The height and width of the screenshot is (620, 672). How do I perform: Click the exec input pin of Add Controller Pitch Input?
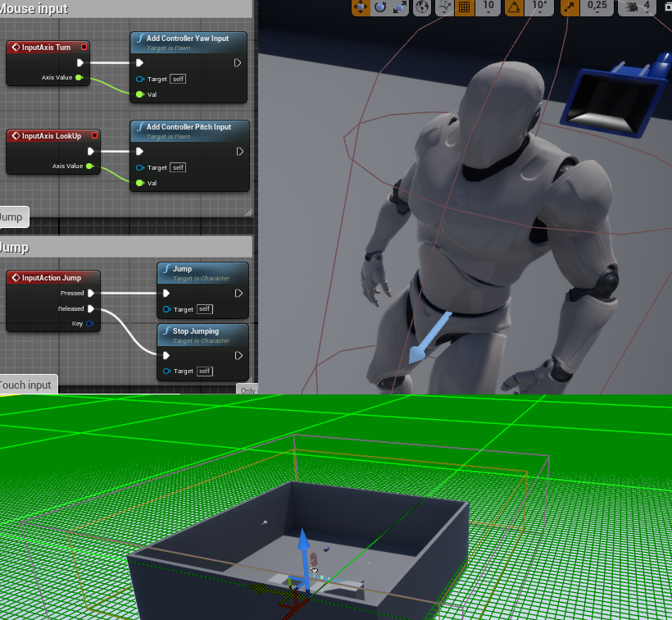(139, 152)
